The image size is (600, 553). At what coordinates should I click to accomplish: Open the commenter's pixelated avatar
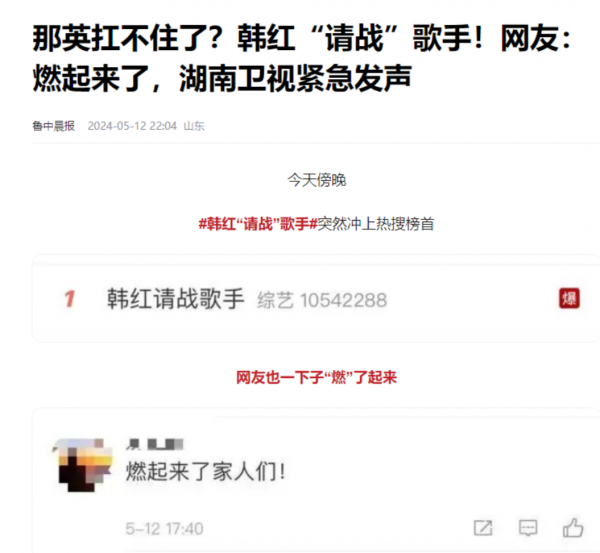(83, 465)
